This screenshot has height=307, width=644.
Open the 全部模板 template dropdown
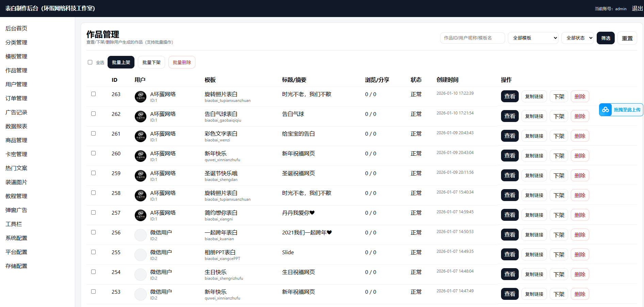(x=533, y=38)
